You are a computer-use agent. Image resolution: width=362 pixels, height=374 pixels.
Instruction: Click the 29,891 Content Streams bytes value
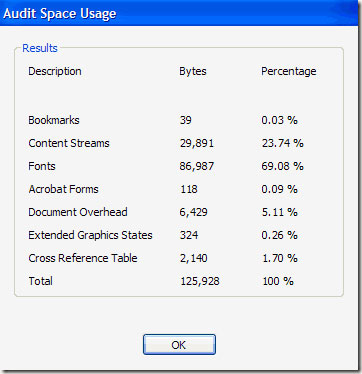tap(197, 143)
